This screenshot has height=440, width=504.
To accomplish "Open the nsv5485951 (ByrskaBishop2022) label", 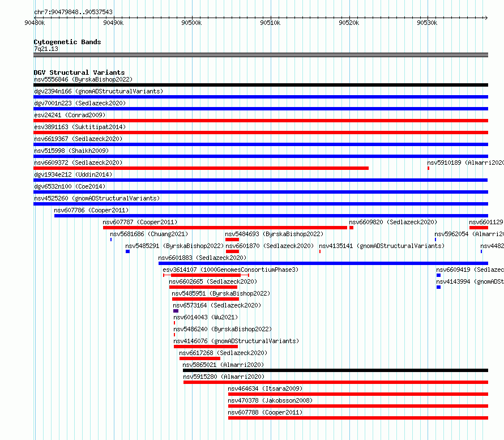I will (x=221, y=293).
